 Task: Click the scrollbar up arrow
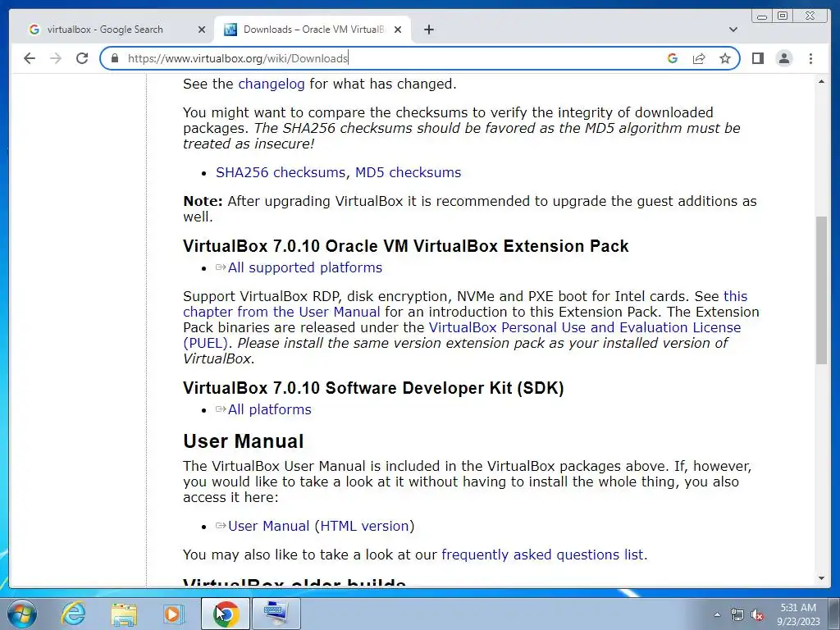click(x=821, y=81)
